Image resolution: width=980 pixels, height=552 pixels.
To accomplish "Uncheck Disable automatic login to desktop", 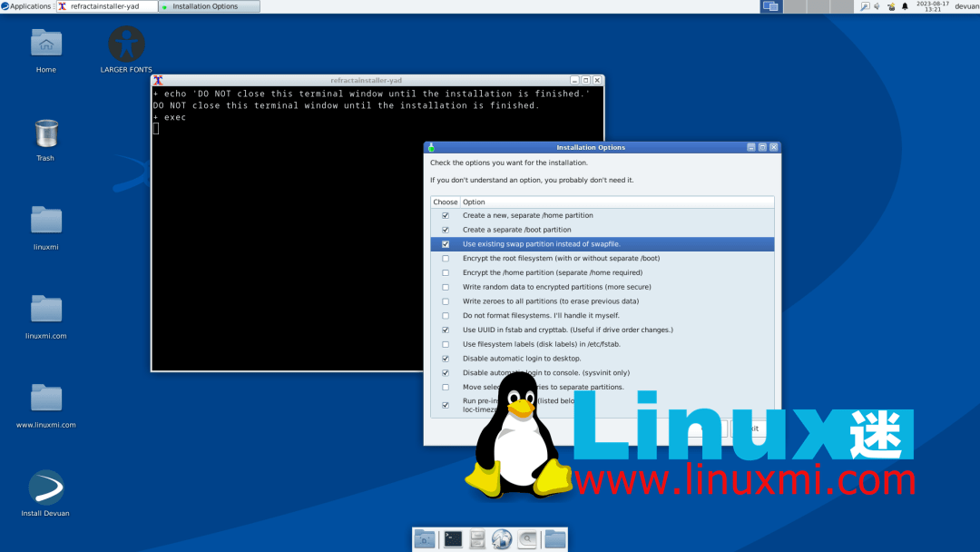I will [446, 359].
